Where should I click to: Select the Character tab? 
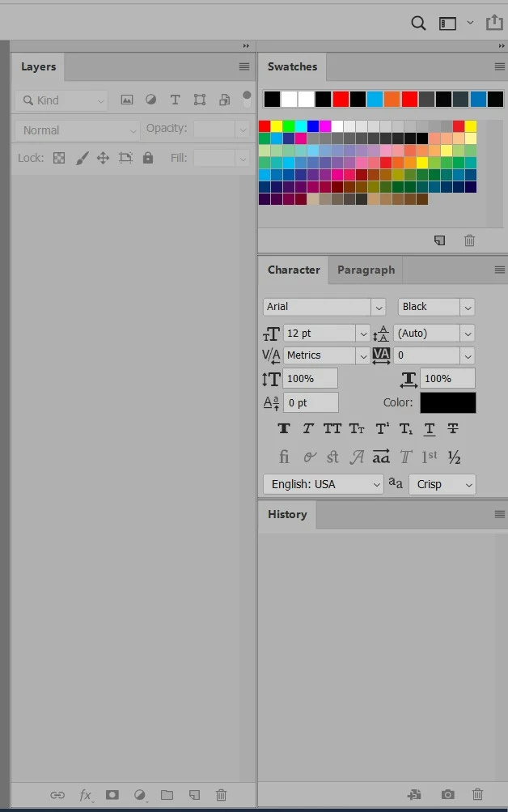294,270
